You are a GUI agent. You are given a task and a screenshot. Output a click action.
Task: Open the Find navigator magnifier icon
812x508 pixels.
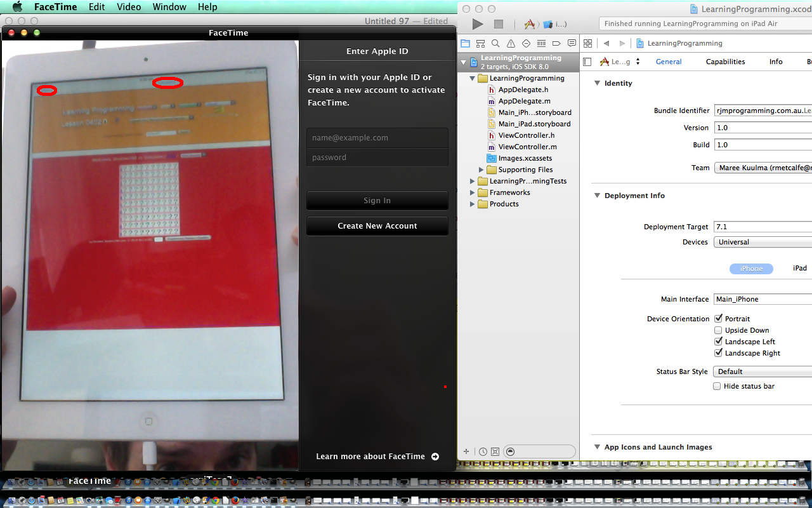coord(495,43)
